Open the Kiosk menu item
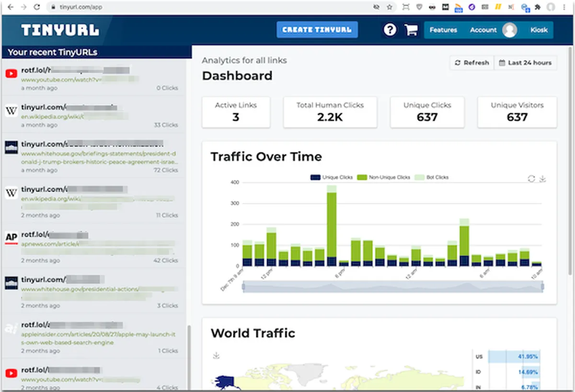The image size is (575, 392). click(539, 30)
